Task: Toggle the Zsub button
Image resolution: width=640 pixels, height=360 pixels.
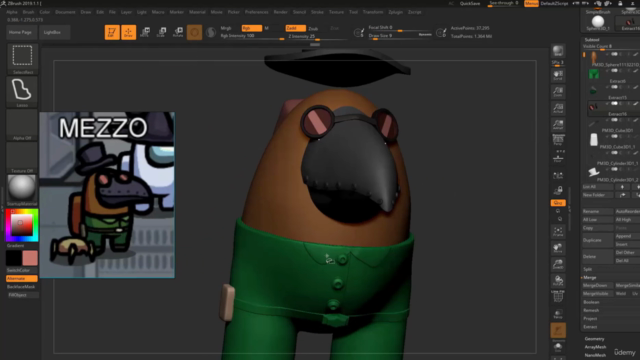Action: 313,29
